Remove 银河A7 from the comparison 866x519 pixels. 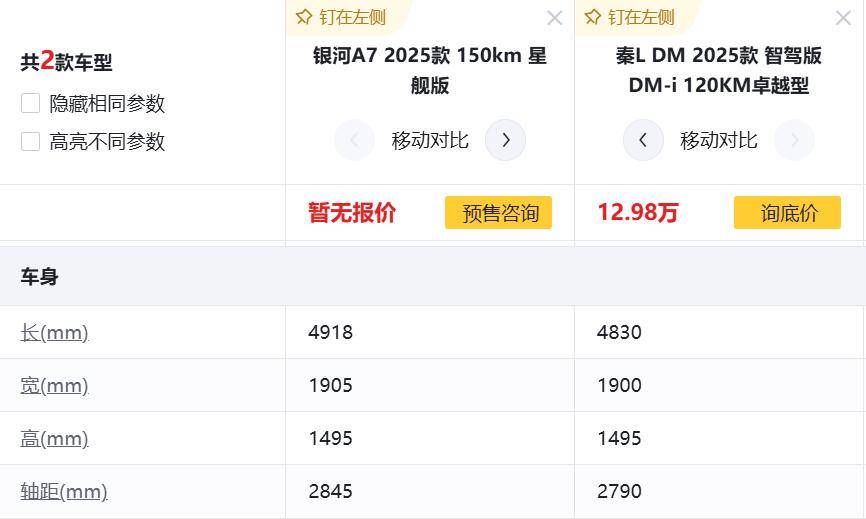click(555, 18)
